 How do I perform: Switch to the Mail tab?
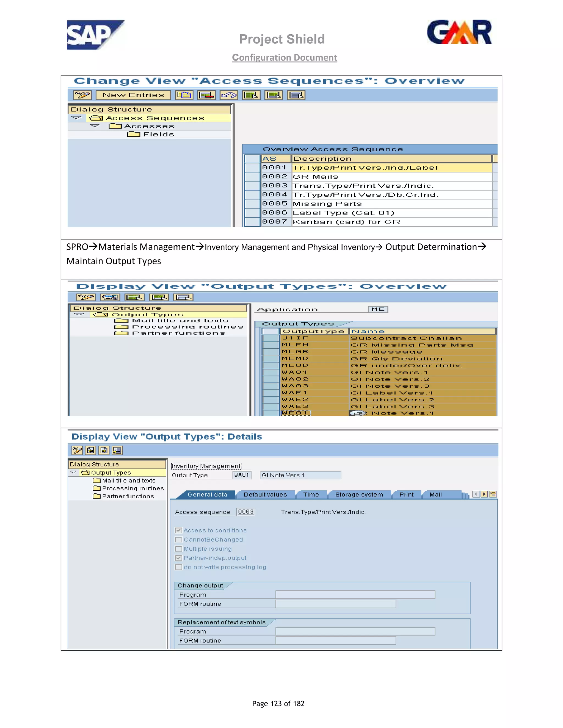(436, 495)
